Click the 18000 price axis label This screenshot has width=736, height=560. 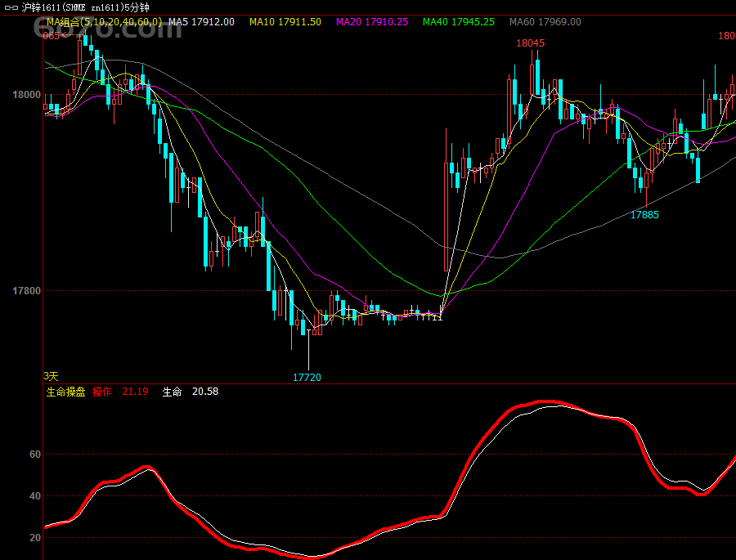26,95
